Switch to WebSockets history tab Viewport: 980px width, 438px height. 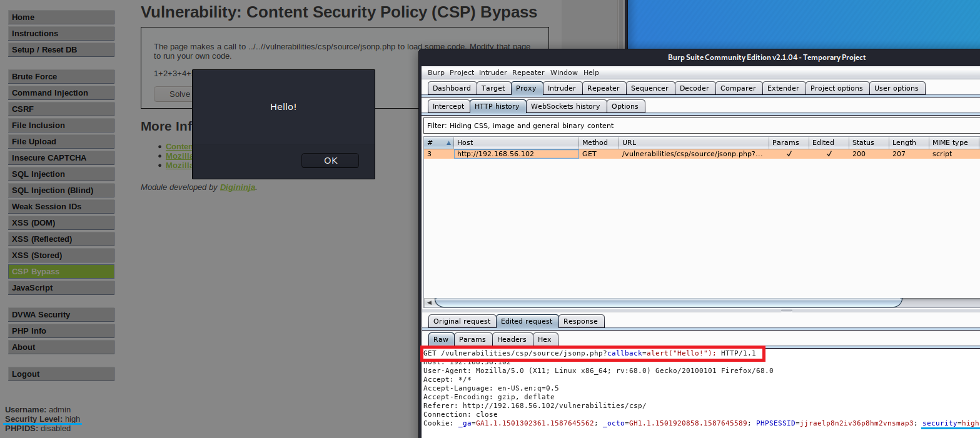pyautogui.click(x=565, y=106)
